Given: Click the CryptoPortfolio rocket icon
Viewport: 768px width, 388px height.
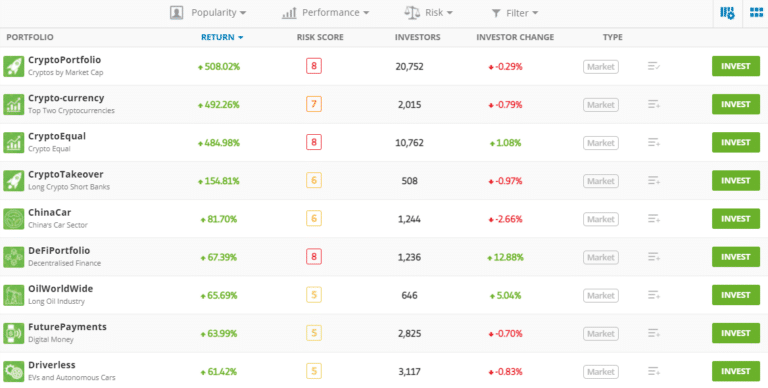Looking at the screenshot, I should (14, 66).
